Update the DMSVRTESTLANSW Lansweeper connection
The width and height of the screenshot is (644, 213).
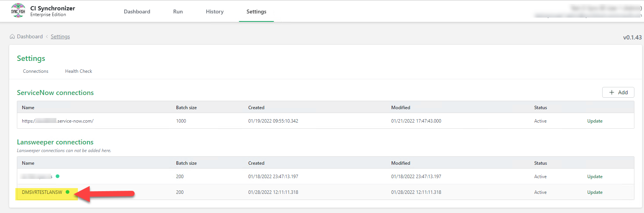pyautogui.click(x=595, y=192)
